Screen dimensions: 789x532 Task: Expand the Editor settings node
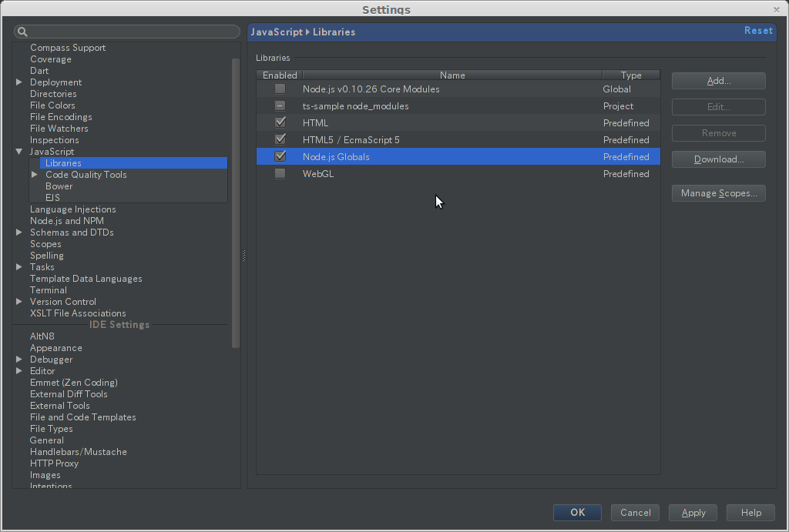tap(19, 371)
